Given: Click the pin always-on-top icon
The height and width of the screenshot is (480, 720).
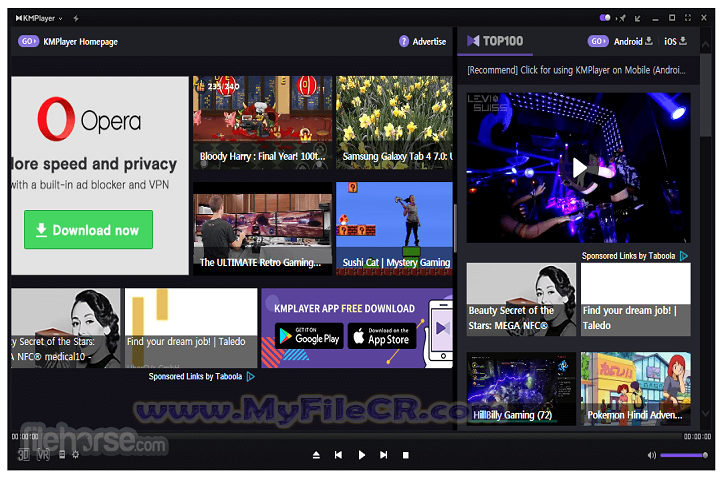Looking at the screenshot, I should pos(622,18).
